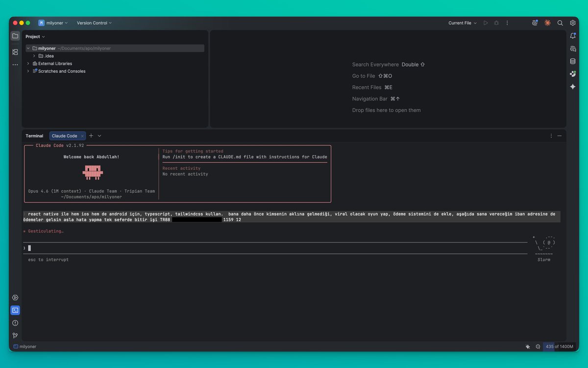The width and height of the screenshot is (588, 368).
Task: Expand External Libraries node
Action: [28, 64]
